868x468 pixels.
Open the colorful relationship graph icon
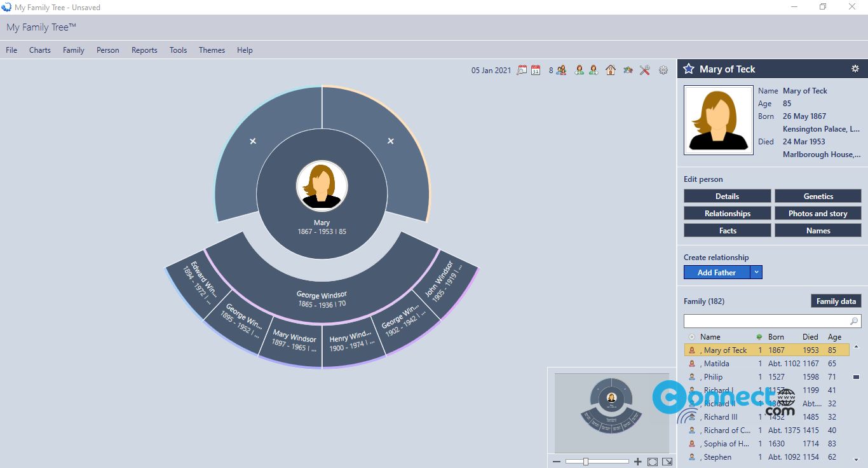(628, 70)
